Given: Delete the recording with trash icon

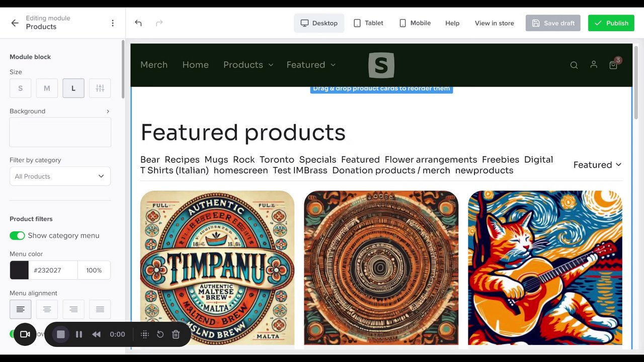Looking at the screenshot, I should point(176,334).
